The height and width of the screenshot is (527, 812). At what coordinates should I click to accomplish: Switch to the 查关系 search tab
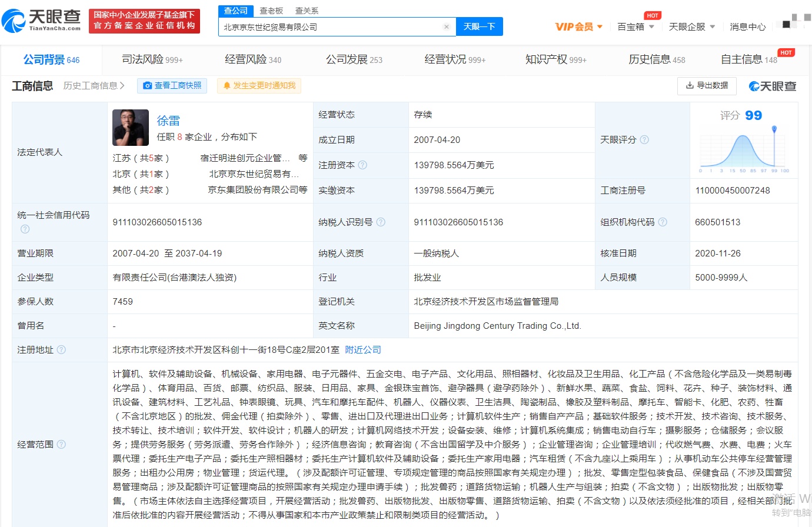(307, 11)
